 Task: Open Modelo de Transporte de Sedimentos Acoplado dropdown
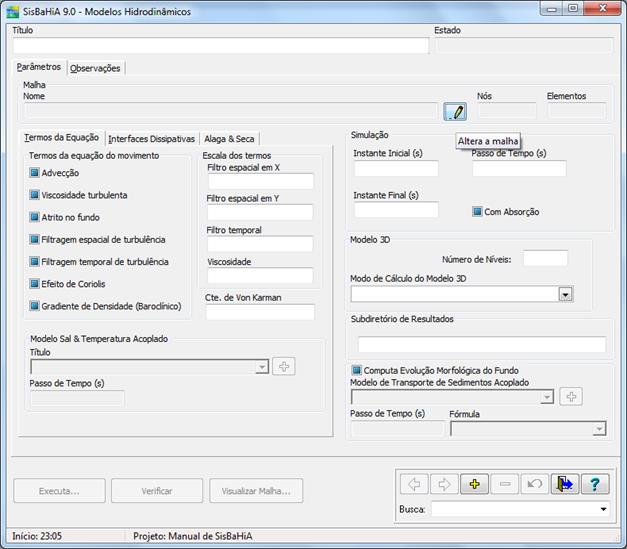pyautogui.click(x=547, y=397)
